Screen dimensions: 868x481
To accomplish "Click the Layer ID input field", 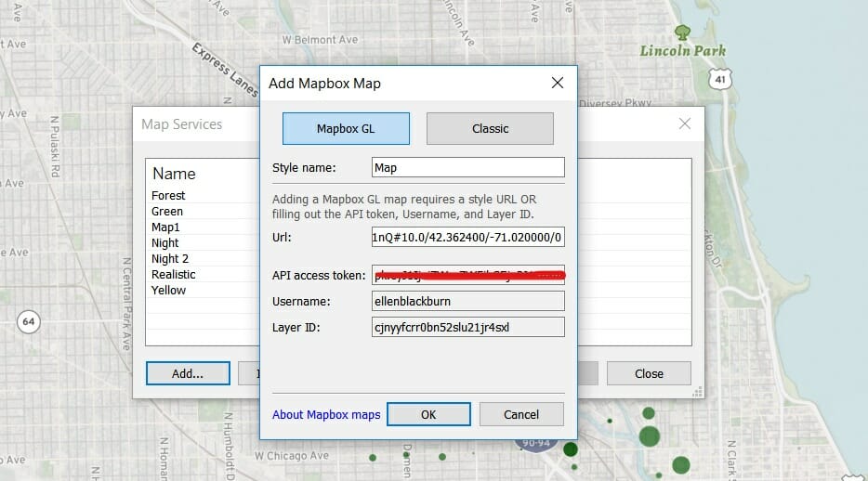I will 468,327.
